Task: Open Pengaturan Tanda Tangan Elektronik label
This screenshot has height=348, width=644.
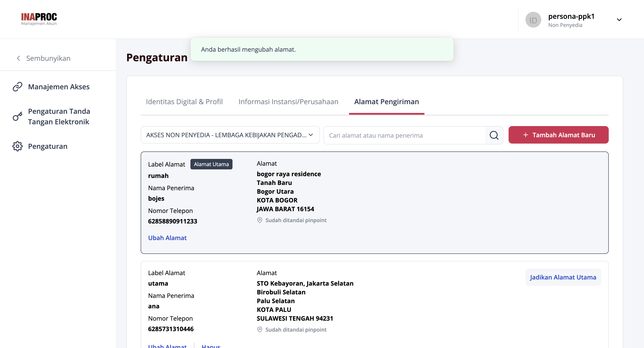Action: point(59,116)
